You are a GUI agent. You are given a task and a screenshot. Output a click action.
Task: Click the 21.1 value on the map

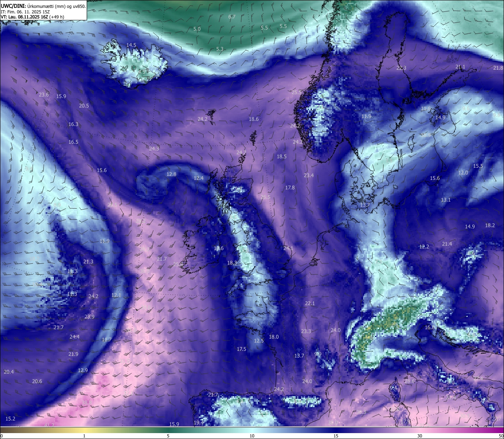(x=460, y=67)
